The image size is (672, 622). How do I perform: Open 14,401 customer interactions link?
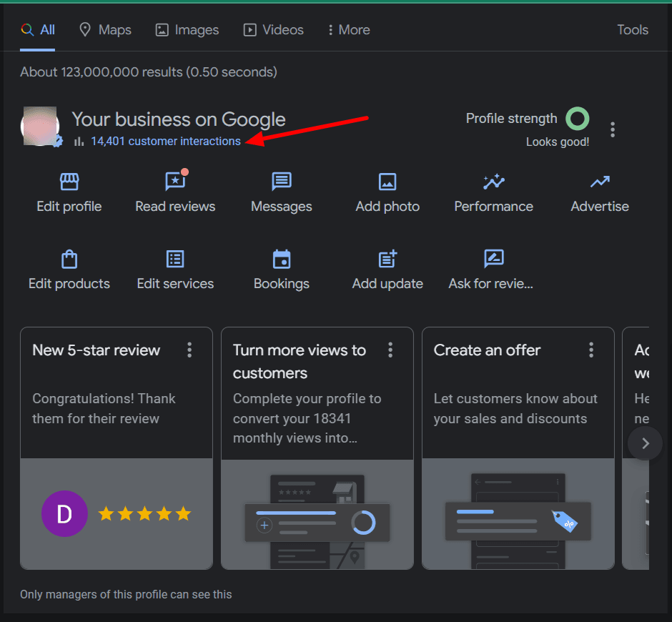point(166,141)
